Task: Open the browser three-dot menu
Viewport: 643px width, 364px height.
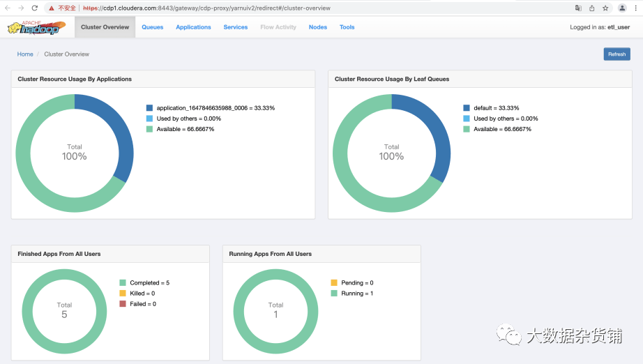Action: pos(635,8)
